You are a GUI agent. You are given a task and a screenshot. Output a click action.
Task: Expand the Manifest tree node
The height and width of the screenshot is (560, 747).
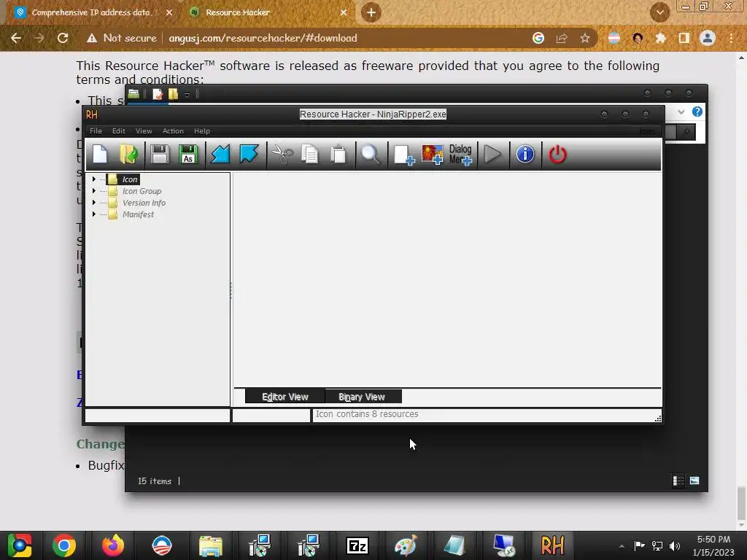tap(94, 214)
